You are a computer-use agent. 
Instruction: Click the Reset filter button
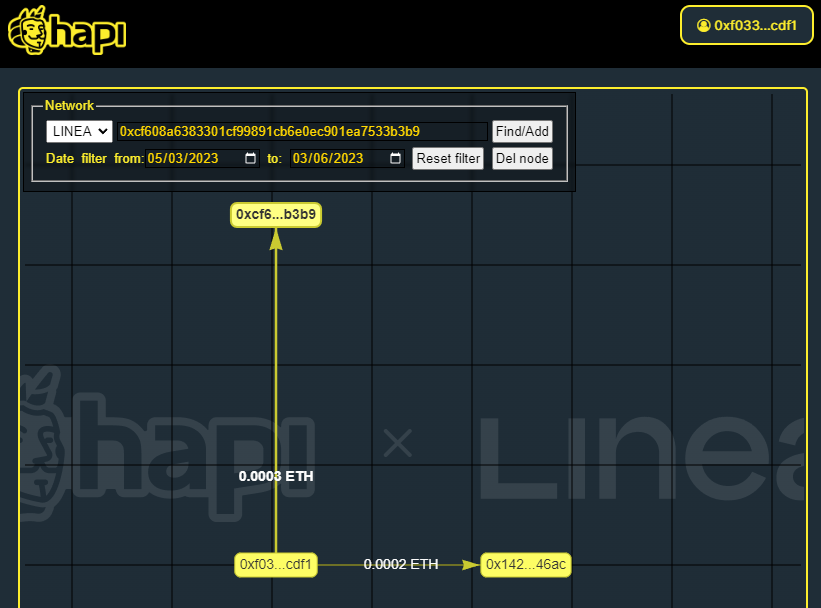[x=448, y=158]
